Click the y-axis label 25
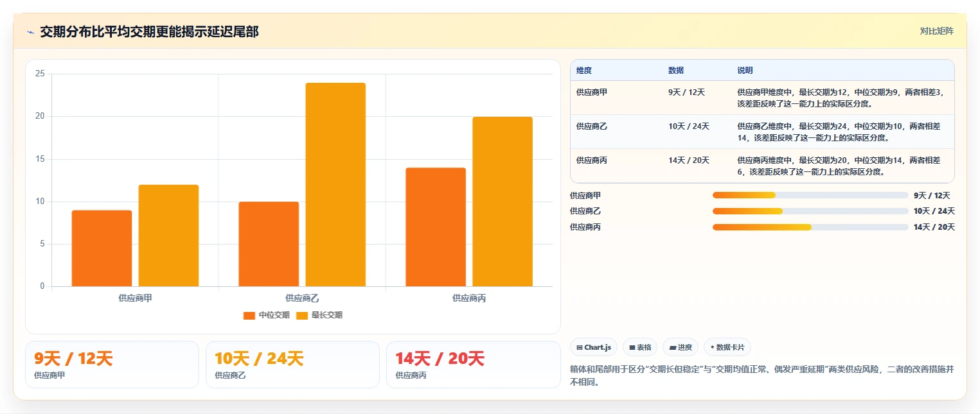 [40, 74]
